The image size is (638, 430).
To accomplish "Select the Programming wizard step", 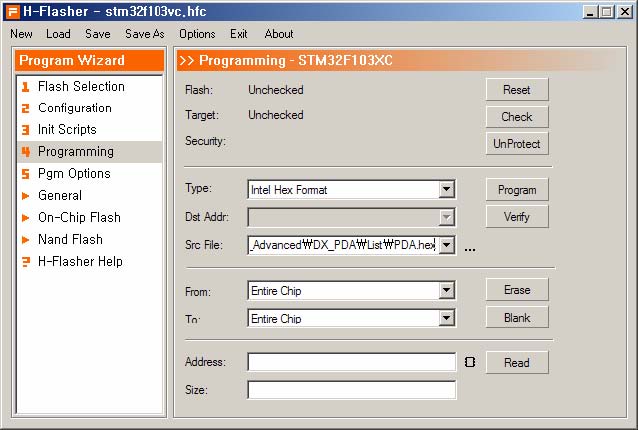I will pos(90,152).
